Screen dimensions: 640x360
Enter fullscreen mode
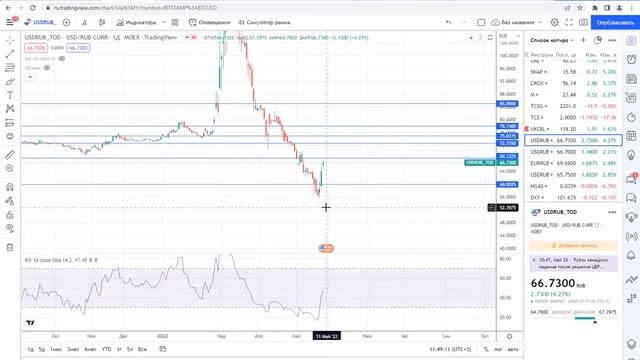569,22
